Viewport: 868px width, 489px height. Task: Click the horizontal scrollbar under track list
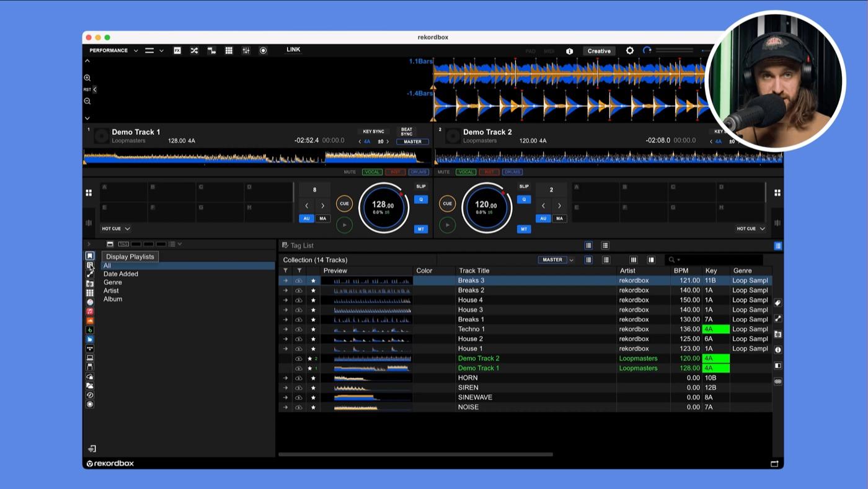click(415, 454)
